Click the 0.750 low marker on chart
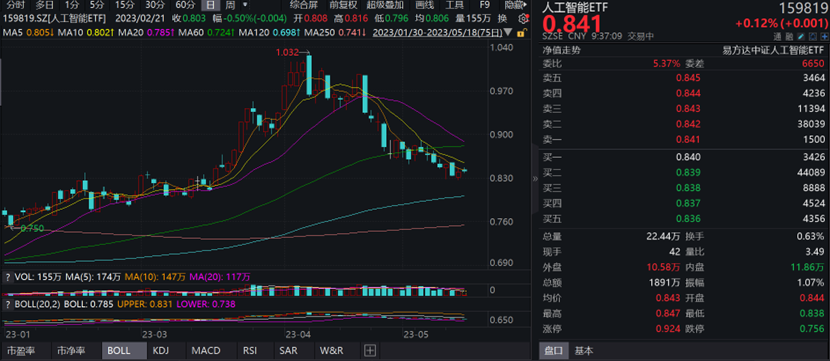Screen dimensions: 830x361 coord(32,228)
